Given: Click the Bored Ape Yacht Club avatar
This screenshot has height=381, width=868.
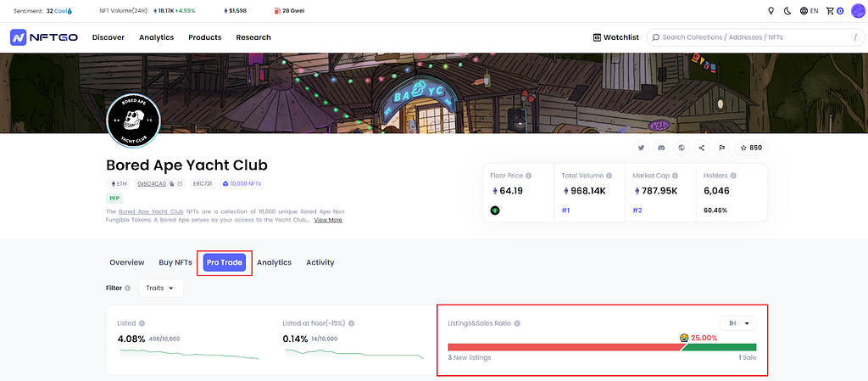Looking at the screenshot, I should [x=133, y=120].
